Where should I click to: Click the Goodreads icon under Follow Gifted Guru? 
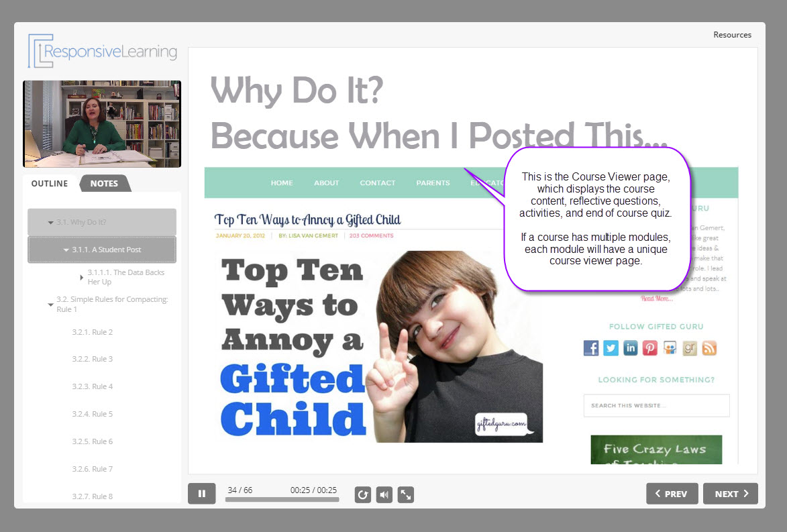(690, 348)
